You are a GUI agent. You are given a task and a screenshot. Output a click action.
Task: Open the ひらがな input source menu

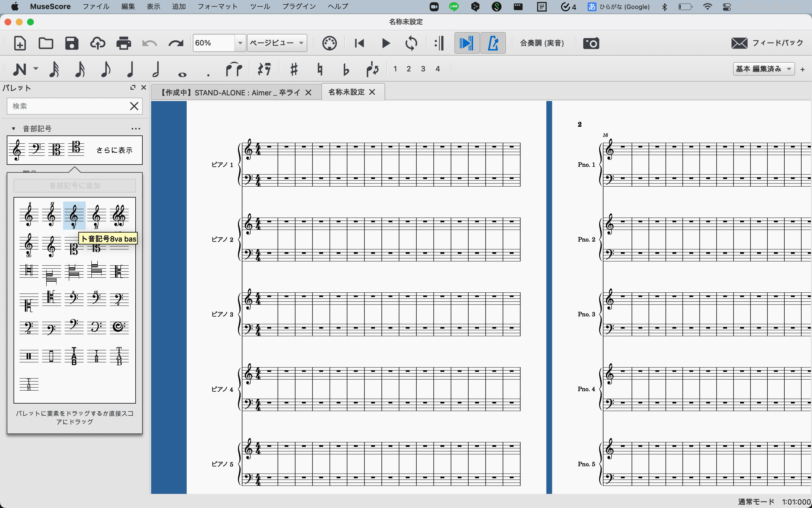[619, 7]
